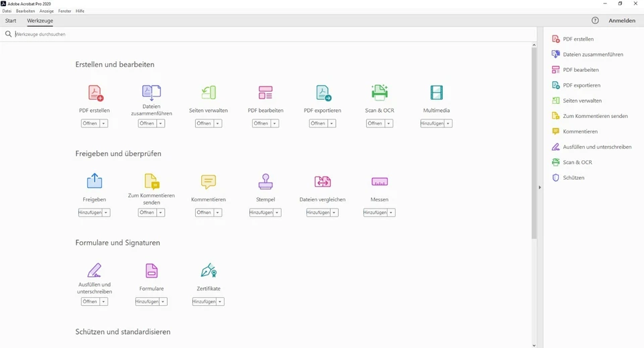Image resolution: width=644 pixels, height=348 pixels.
Task: Click Öffnen under Zum Kommentieren senden
Action: point(147,213)
